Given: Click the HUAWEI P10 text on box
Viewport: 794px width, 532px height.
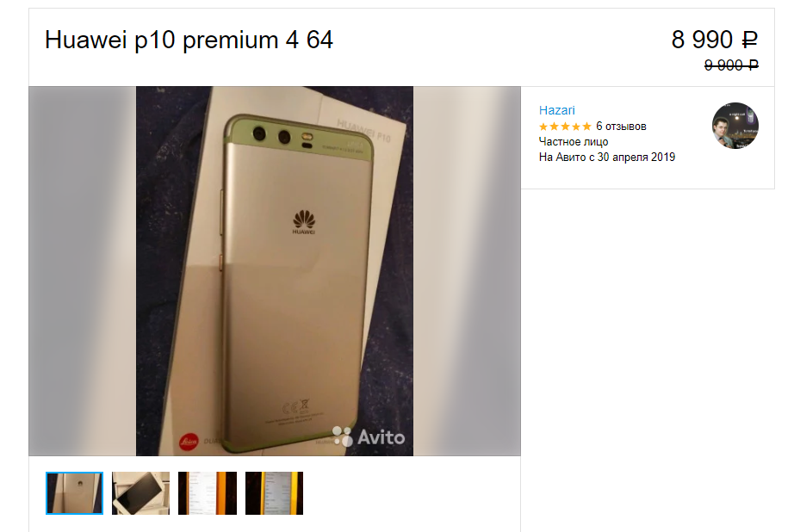Looking at the screenshot, I should coord(364,131).
